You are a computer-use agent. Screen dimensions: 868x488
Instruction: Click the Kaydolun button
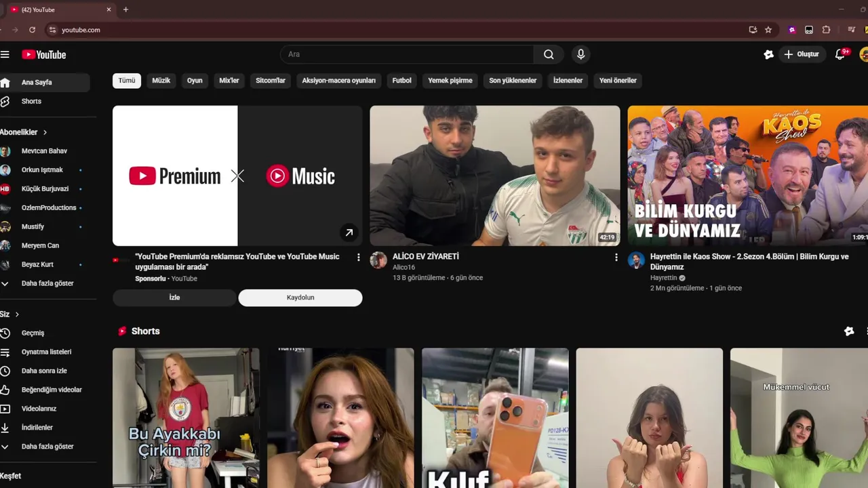point(300,298)
